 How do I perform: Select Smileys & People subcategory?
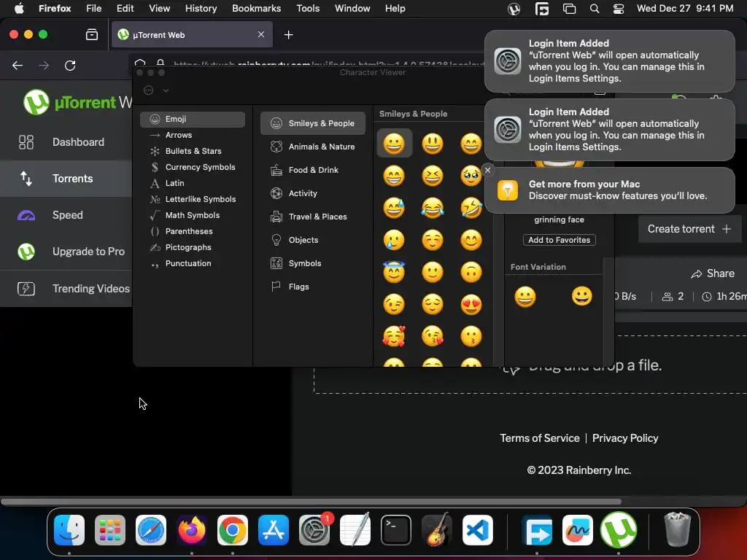[312, 123]
